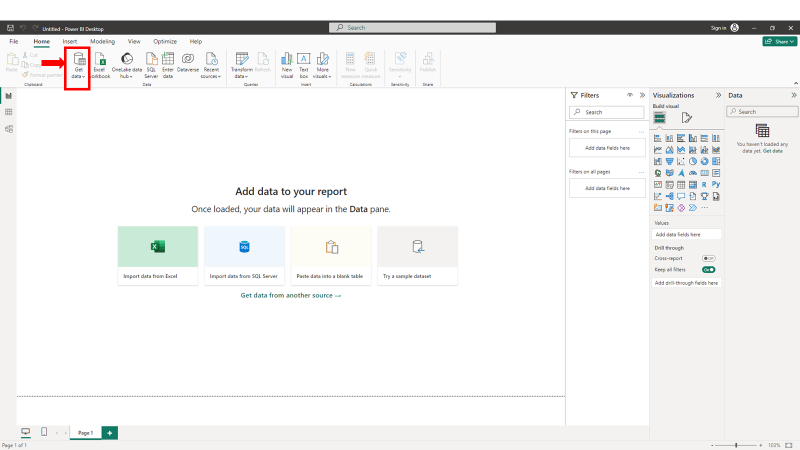Image resolution: width=800 pixels, height=450 pixels.
Task: Switch to the View ribbon tab
Action: [134, 41]
